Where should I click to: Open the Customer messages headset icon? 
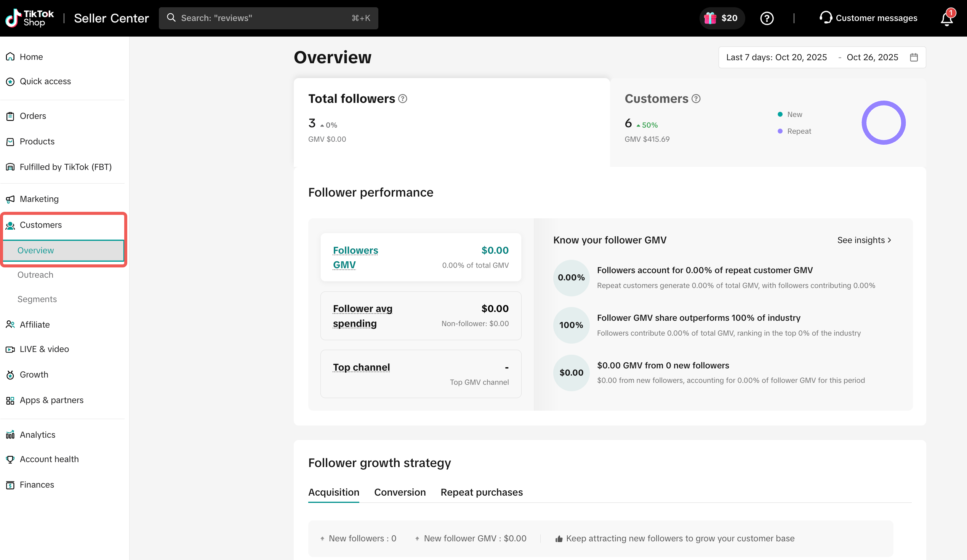click(826, 18)
